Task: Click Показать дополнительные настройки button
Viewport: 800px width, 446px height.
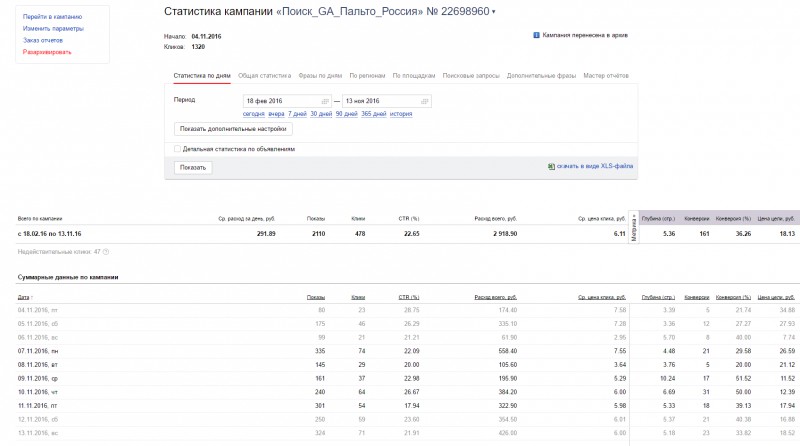Action: click(x=233, y=128)
